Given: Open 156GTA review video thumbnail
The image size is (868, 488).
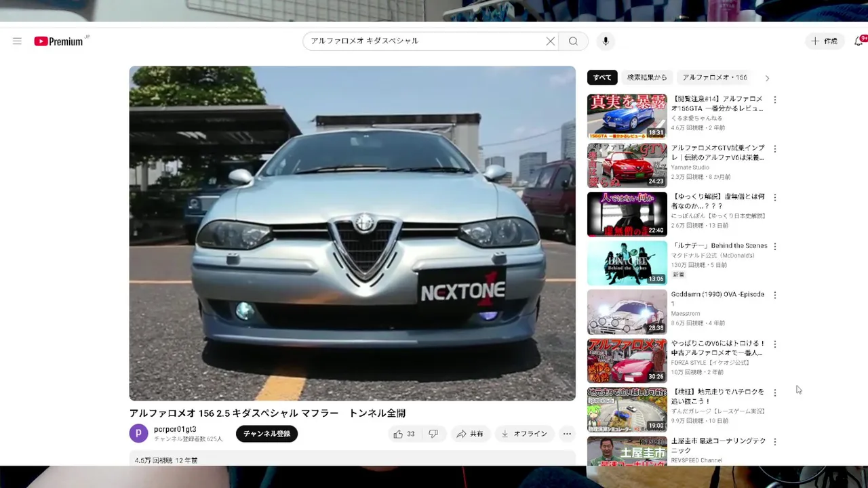Looking at the screenshot, I should click(x=627, y=117).
